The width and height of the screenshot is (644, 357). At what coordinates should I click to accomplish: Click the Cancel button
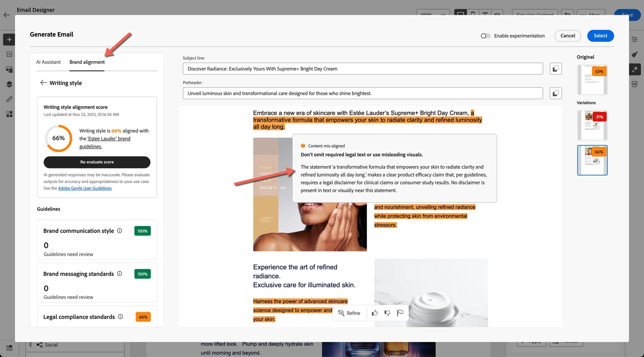568,36
